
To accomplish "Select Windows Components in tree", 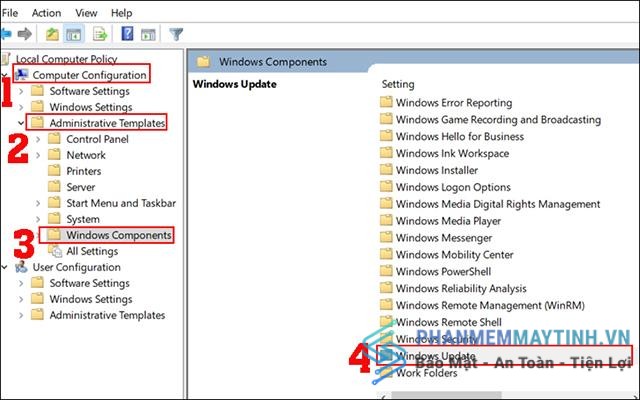I will pos(118,235).
